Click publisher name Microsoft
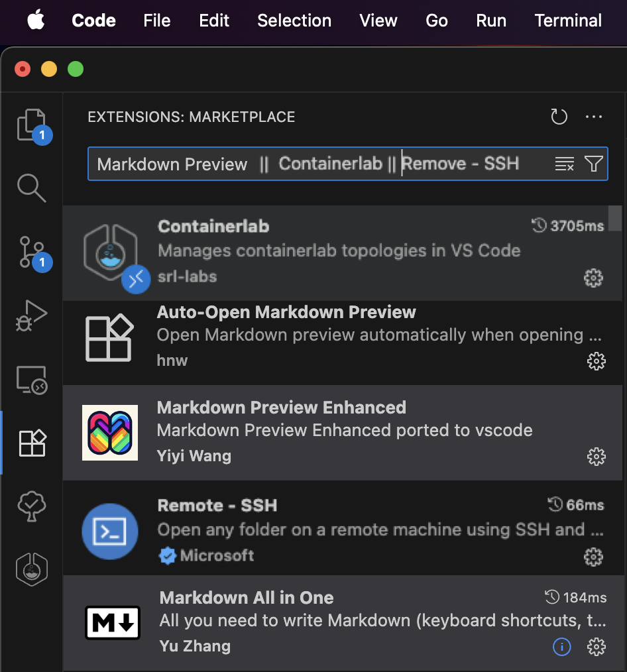627x672 pixels. (x=217, y=555)
